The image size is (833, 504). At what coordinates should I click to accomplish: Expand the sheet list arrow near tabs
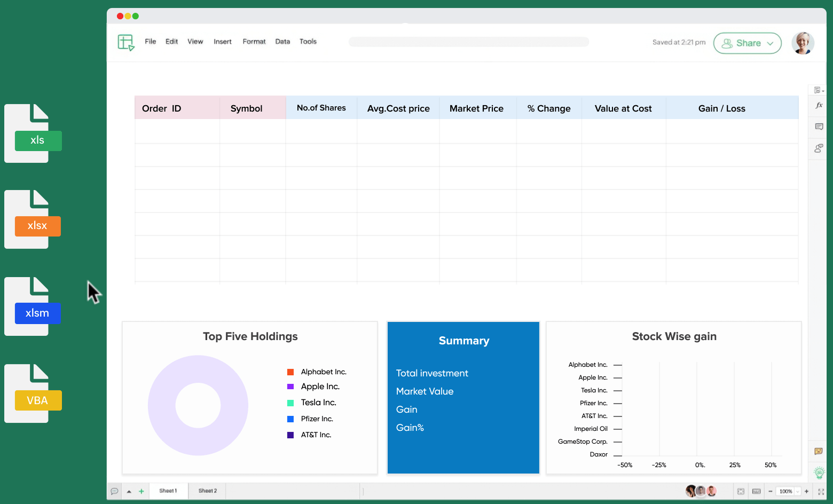click(x=129, y=491)
